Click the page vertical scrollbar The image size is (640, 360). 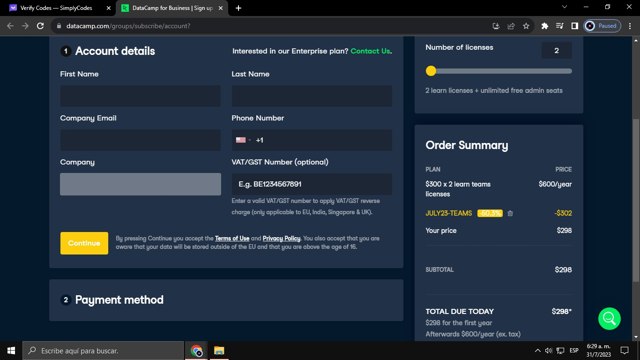coord(636,200)
